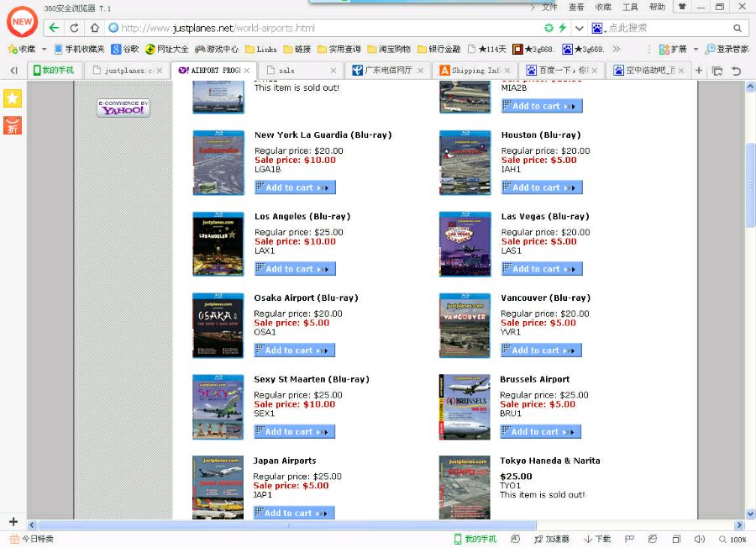Add Brussels Airport to cart
Image resolution: width=756 pixels, height=548 pixels.
(x=540, y=432)
